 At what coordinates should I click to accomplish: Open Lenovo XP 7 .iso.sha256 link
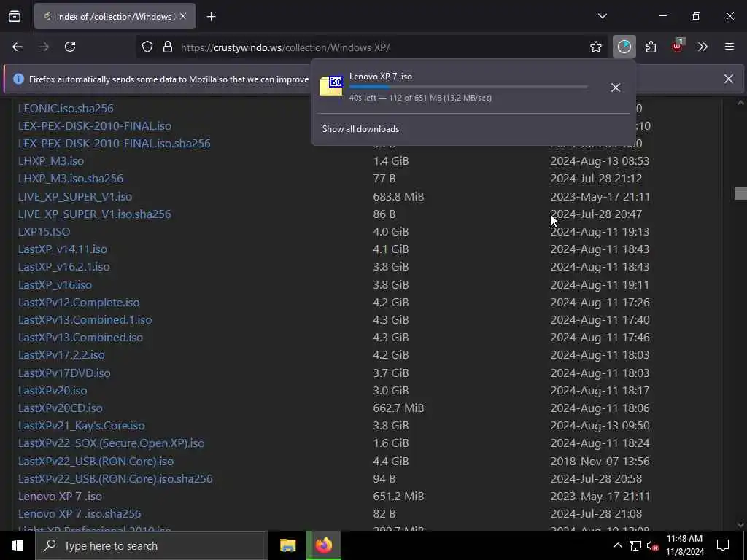pyautogui.click(x=80, y=514)
